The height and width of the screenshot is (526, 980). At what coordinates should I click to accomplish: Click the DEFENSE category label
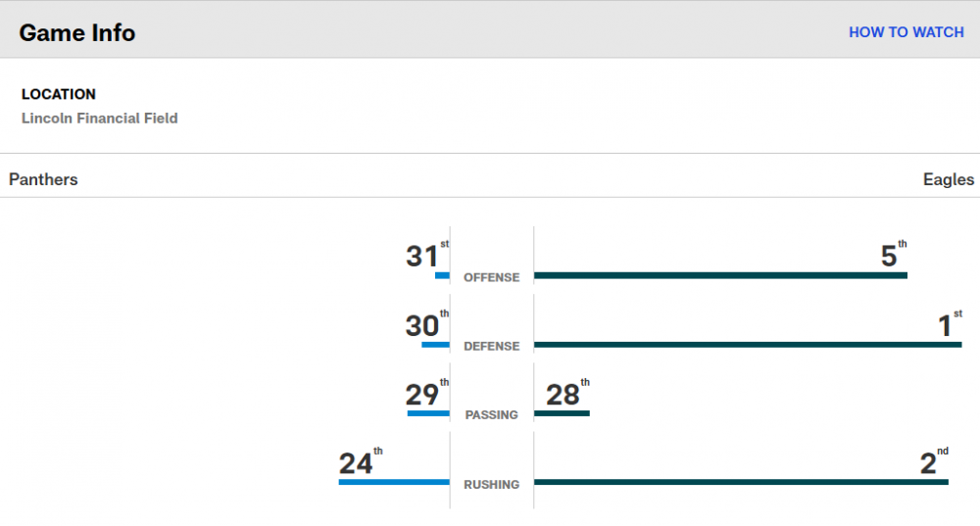tap(491, 346)
